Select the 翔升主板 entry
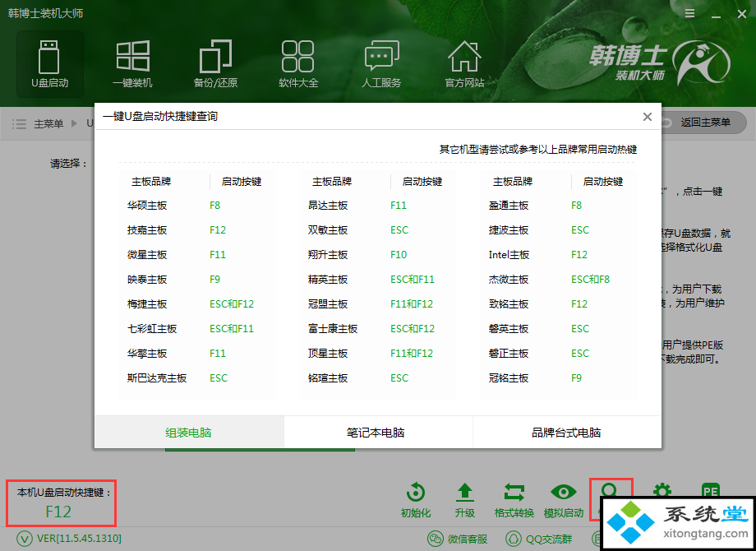The height and width of the screenshot is (551, 756). pos(328,255)
